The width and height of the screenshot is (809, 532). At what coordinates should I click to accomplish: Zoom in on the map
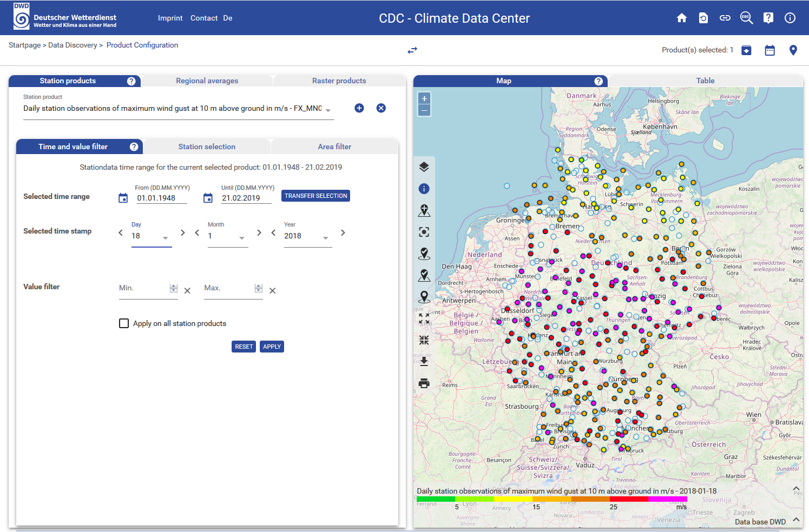(424, 98)
